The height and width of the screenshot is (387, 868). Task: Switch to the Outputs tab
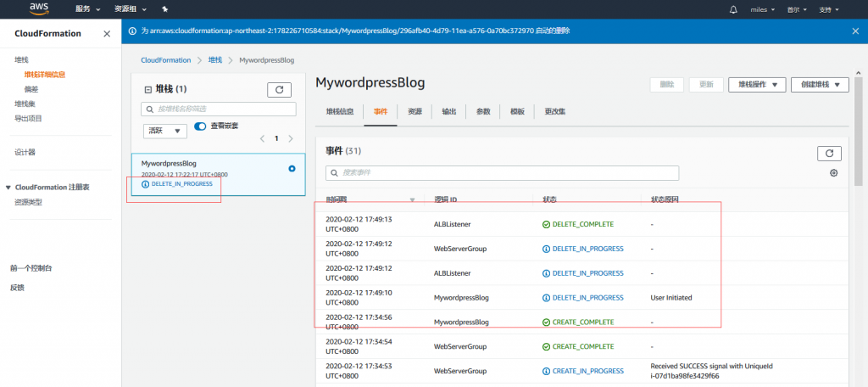(x=449, y=111)
